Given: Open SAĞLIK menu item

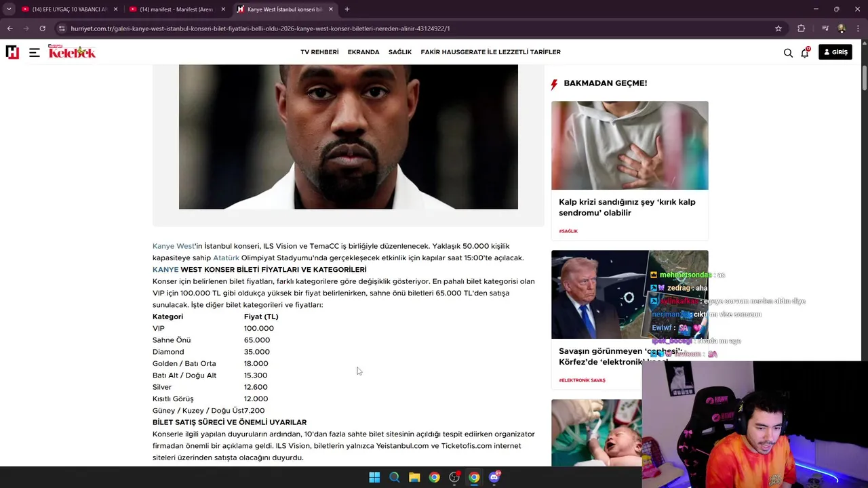Looking at the screenshot, I should tap(400, 52).
